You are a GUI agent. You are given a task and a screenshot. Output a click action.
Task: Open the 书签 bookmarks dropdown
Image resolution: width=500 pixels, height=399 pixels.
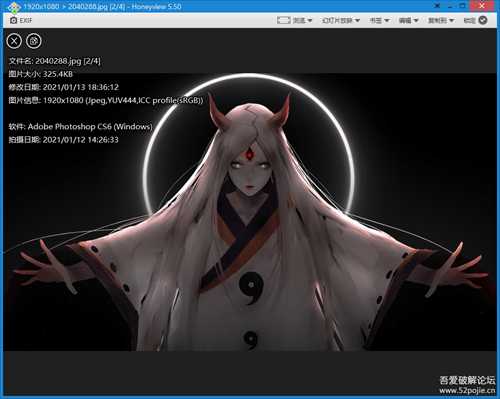click(379, 21)
